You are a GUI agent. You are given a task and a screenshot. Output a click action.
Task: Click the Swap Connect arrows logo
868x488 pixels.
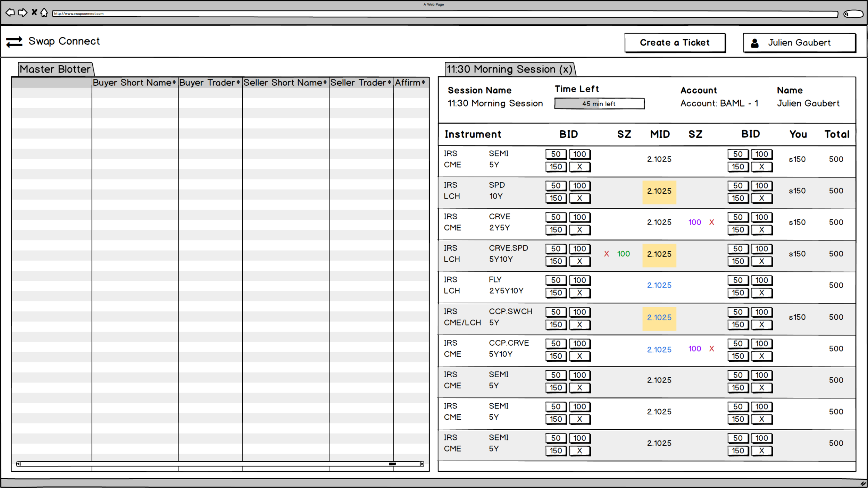click(14, 42)
